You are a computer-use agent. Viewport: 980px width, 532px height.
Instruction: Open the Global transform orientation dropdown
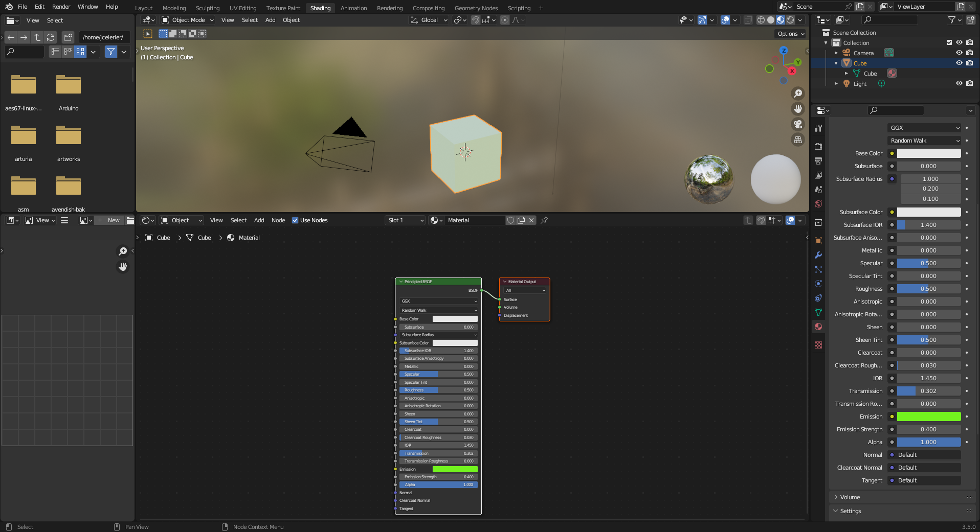tap(429, 20)
